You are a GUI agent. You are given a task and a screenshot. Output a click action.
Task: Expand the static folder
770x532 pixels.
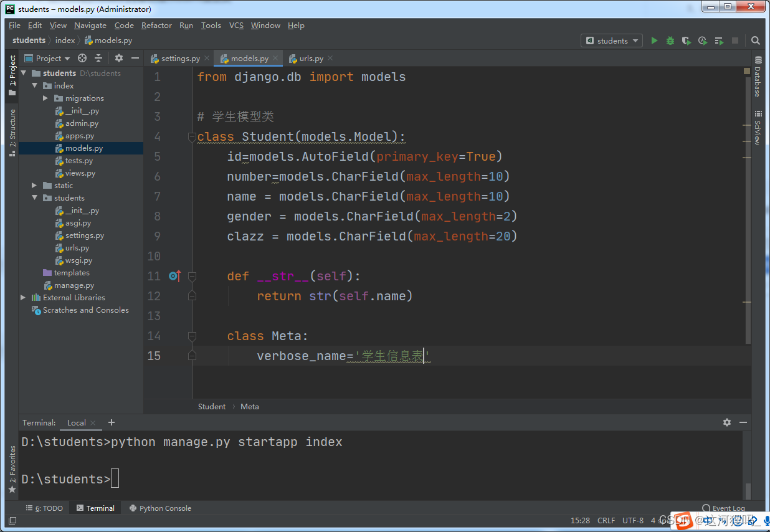tap(35, 185)
